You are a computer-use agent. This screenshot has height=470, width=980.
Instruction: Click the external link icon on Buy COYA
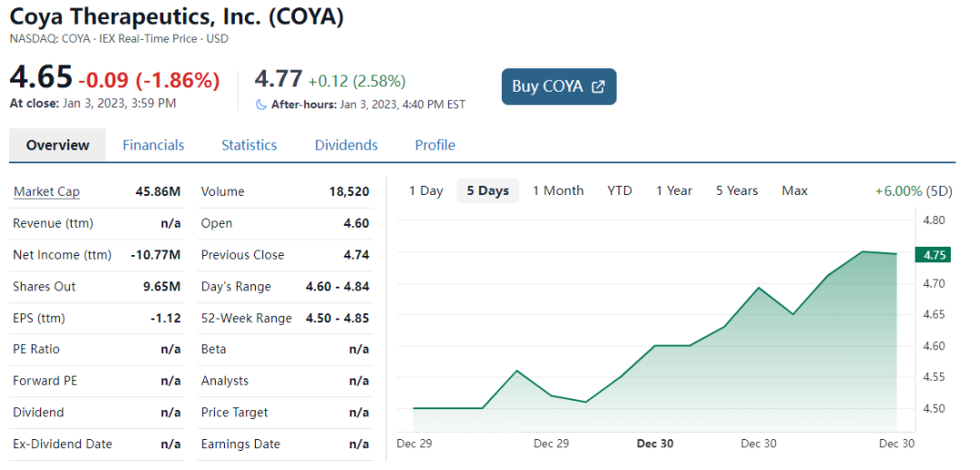click(x=598, y=87)
